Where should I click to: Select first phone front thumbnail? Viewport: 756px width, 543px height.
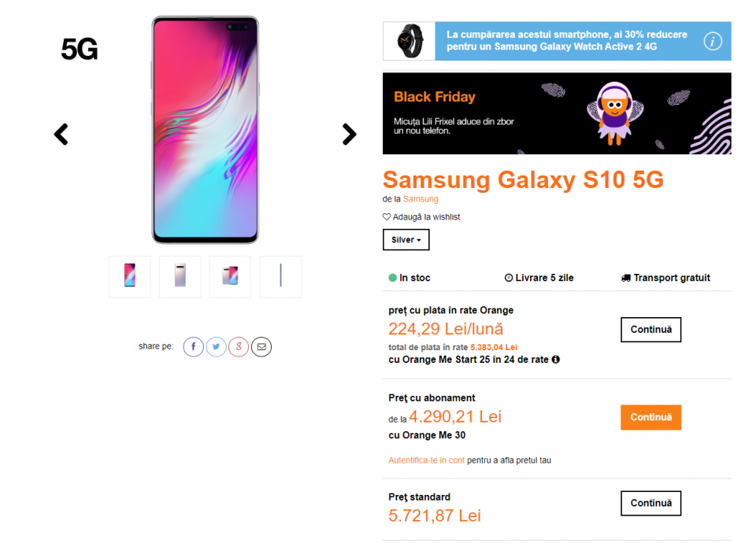click(x=130, y=276)
